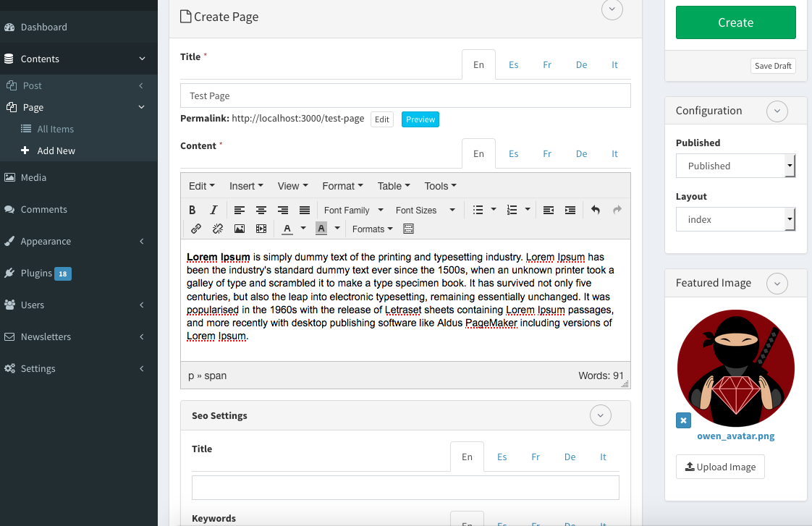Justify text in editor
This screenshot has width=812, height=526.
pos(305,211)
